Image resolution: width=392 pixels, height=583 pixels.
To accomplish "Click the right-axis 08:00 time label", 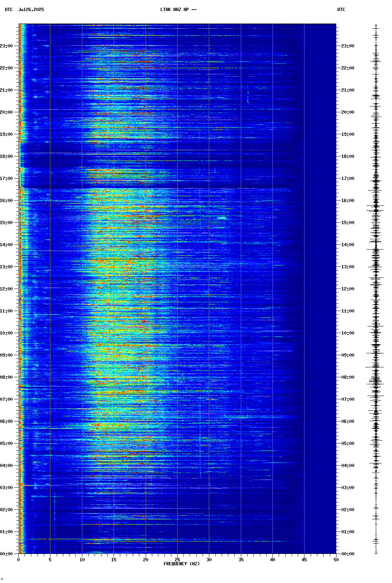I will tap(348, 377).
